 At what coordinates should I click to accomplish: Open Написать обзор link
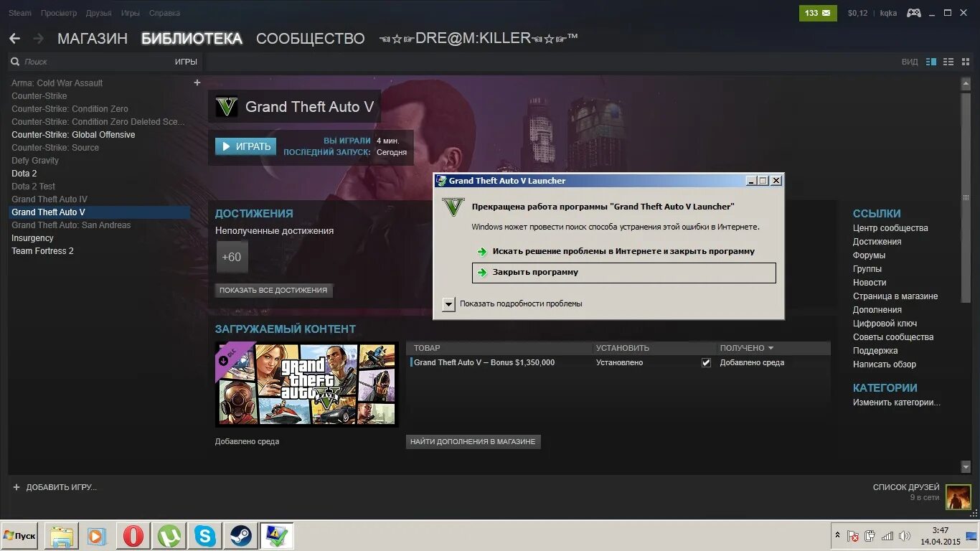[885, 364]
